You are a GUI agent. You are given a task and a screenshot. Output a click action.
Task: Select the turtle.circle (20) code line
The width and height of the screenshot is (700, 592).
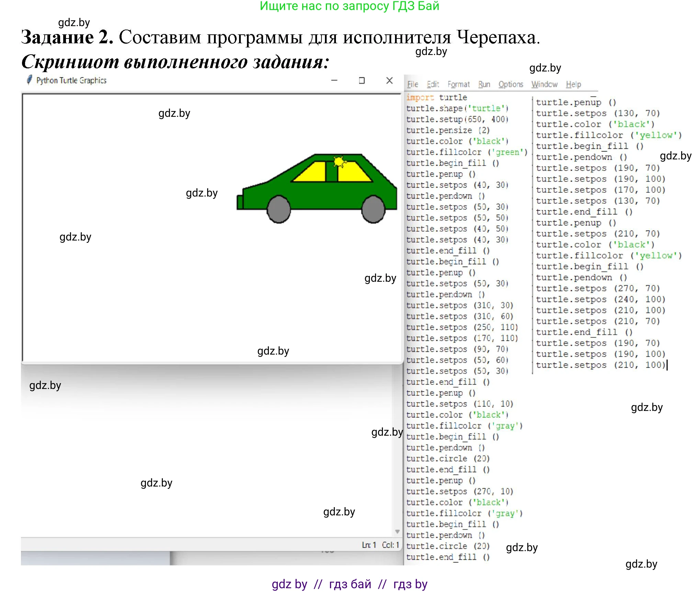coord(448,458)
